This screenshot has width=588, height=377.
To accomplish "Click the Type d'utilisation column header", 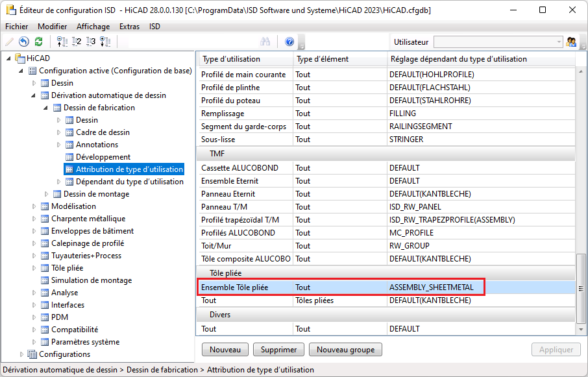I will pos(245,59).
